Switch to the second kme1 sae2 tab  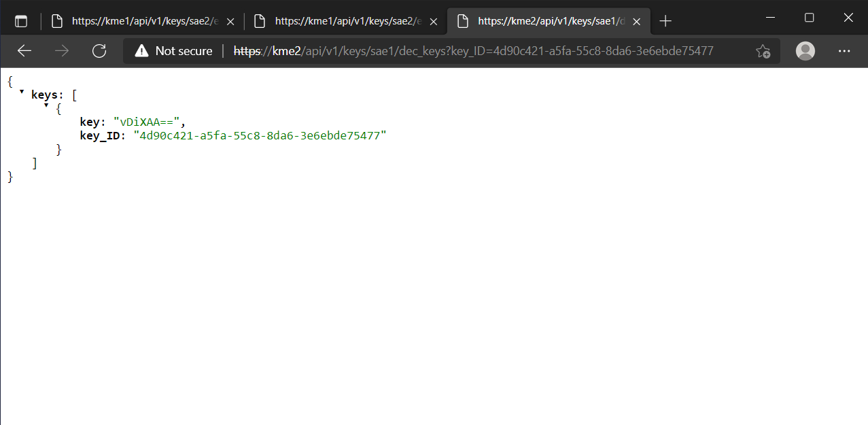pyautogui.click(x=345, y=21)
